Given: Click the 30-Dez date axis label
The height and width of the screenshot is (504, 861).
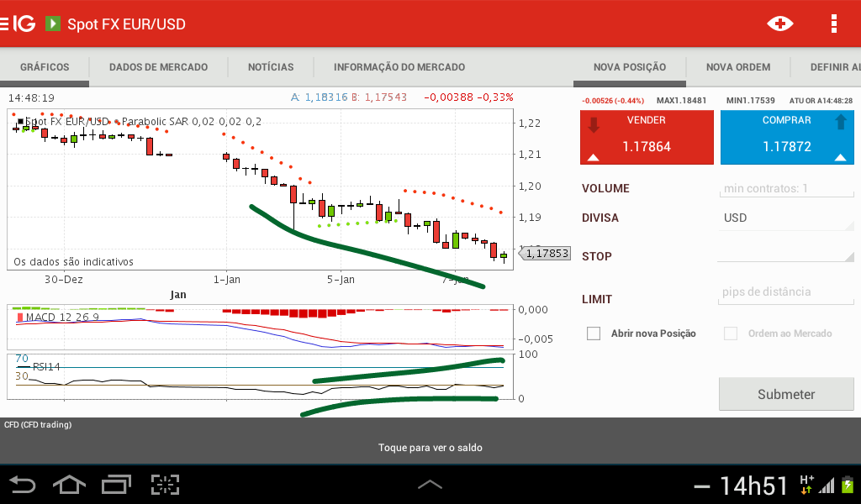Looking at the screenshot, I should click(x=64, y=279).
